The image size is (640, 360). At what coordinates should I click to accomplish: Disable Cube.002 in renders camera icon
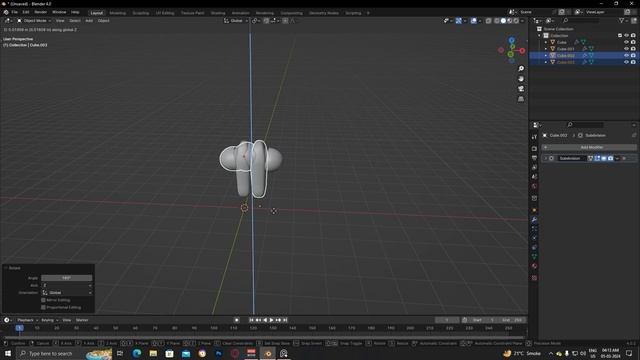[x=633, y=56]
